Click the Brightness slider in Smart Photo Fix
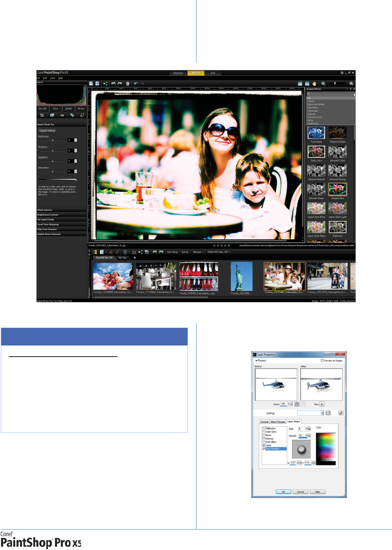Image resolution: width=392 pixels, height=550 pixels. click(52, 140)
